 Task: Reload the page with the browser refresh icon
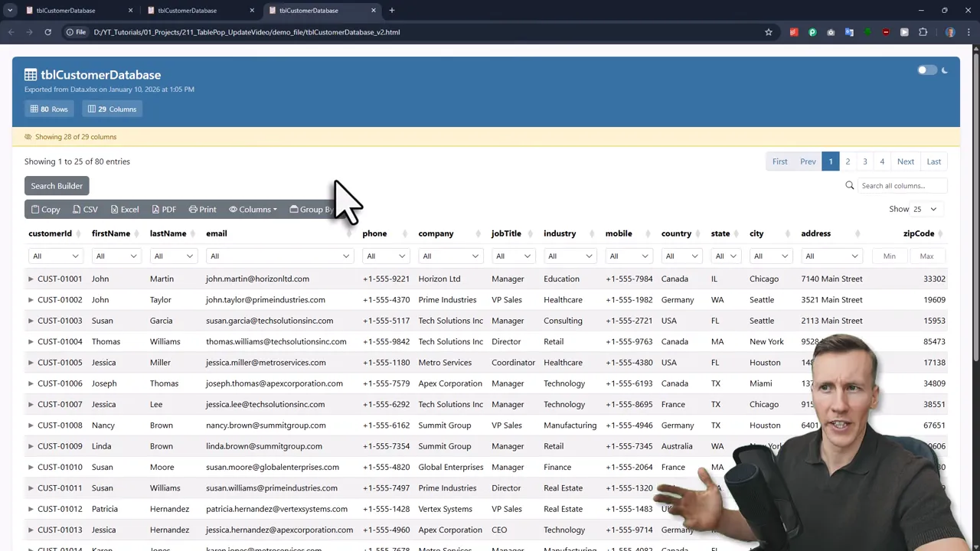pos(47,31)
